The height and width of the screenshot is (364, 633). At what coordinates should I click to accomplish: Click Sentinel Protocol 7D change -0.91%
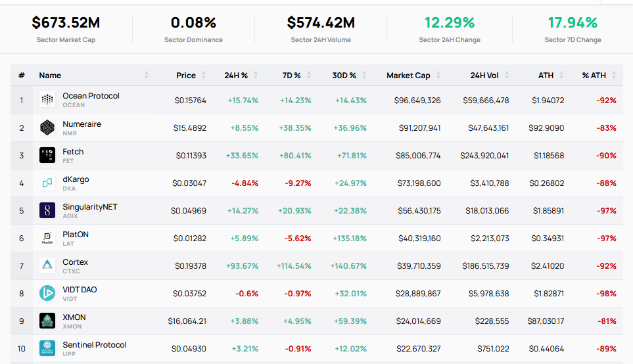[x=298, y=349]
